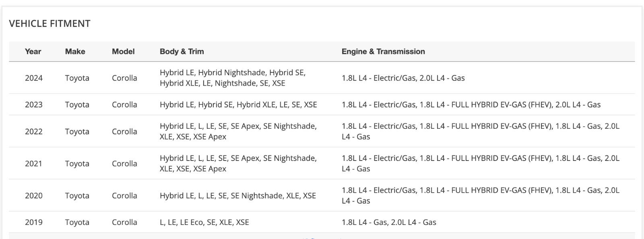Select the 2022 year cell

[34, 132]
